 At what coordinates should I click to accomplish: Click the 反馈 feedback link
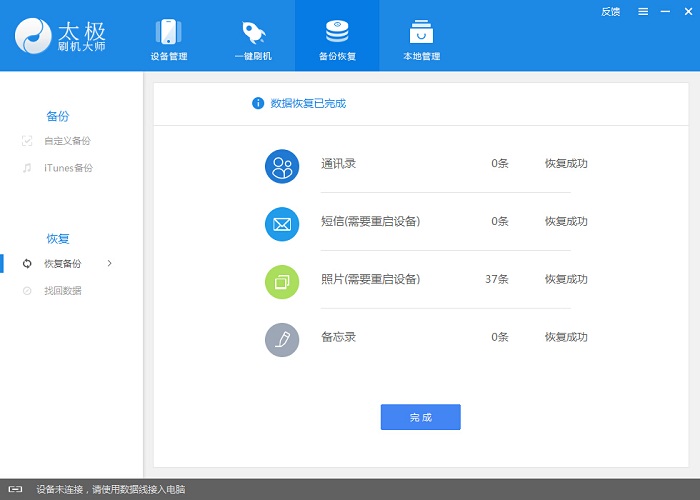point(610,12)
